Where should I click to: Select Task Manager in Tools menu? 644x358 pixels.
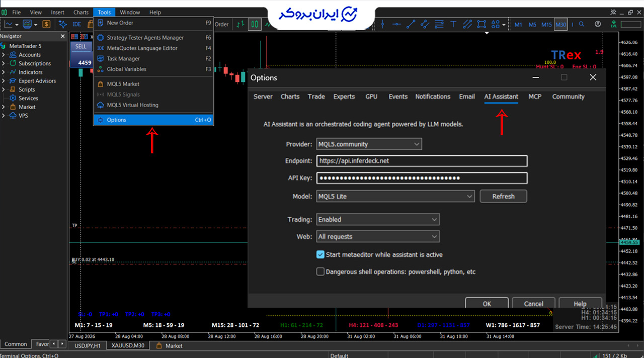(153, 59)
